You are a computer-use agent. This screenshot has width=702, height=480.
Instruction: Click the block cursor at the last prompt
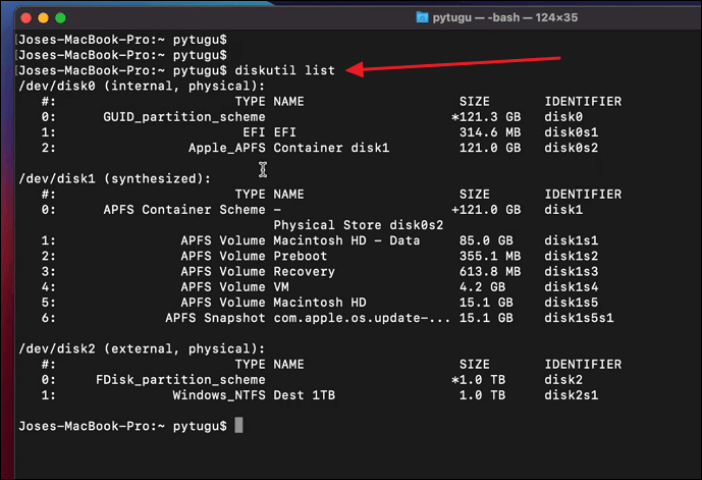pos(238,426)
